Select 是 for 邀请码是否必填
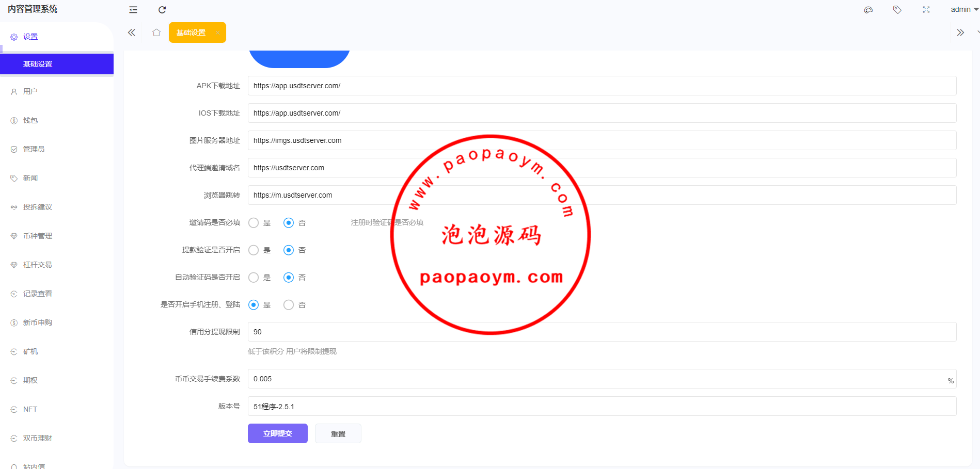The width and height of the screenshot is (980, 469). [254, 223]
